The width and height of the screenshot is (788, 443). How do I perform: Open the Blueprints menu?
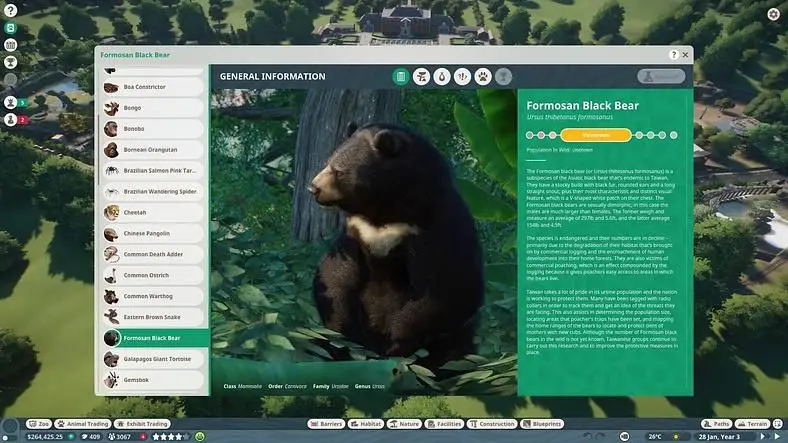pos(542,424)
